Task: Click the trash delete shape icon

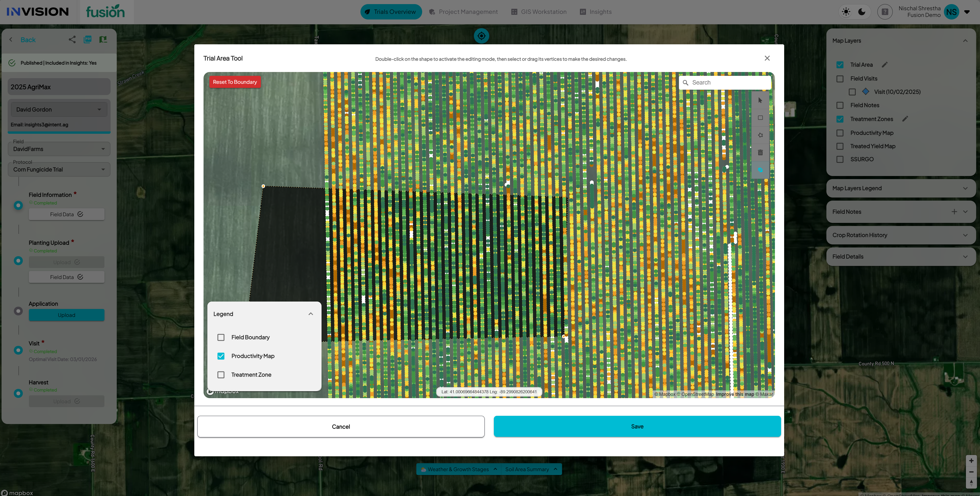Action: click(x=760, y=153)
